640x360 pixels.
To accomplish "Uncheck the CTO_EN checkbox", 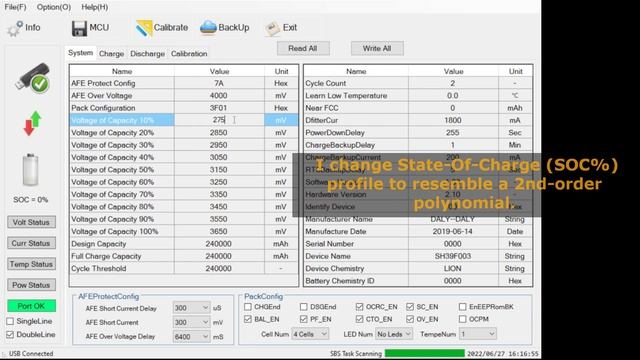I will [359, 319].
